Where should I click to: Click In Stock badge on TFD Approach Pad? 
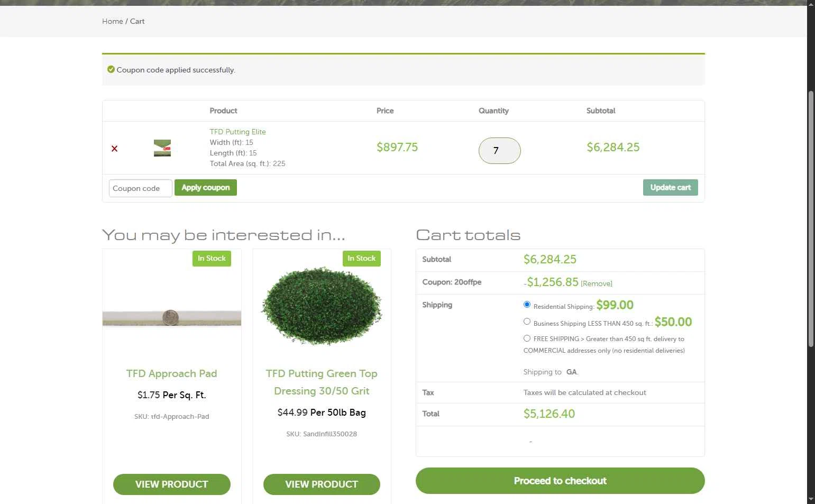212,258
